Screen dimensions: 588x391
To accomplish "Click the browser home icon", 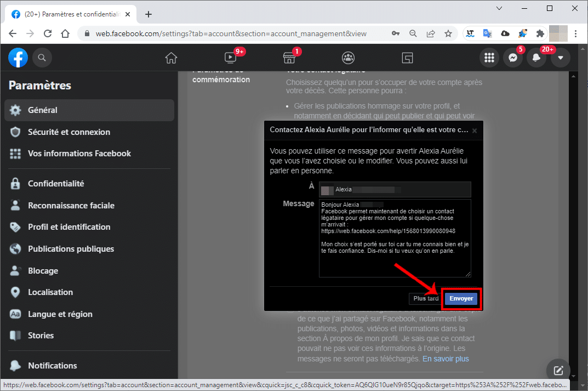I will [x=65, y=34].
